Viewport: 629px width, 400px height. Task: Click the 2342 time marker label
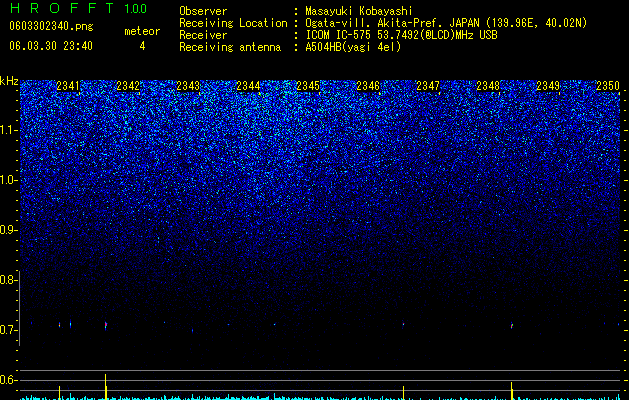click(128, 86)
